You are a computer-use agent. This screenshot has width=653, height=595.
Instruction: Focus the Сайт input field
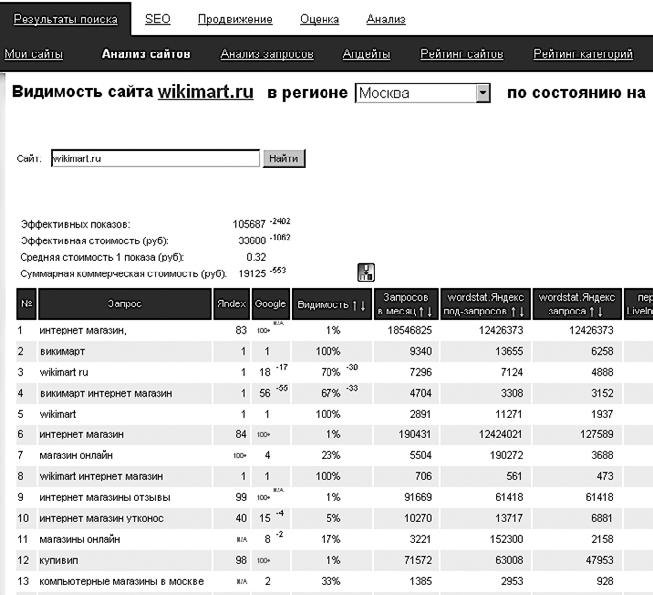pyautogui.click(x=154, y=158)
